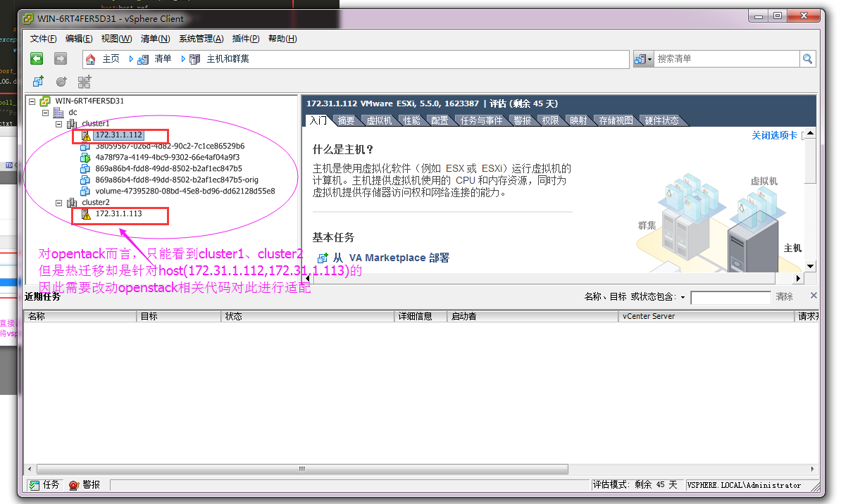Screen dimensions: 841x504
Task: Click the recent tasks filter text field
Action: point(730,297)
